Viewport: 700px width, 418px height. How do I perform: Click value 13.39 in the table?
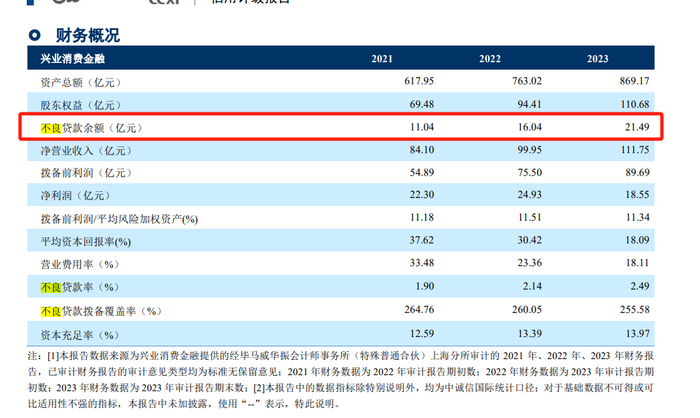[529, 334]
